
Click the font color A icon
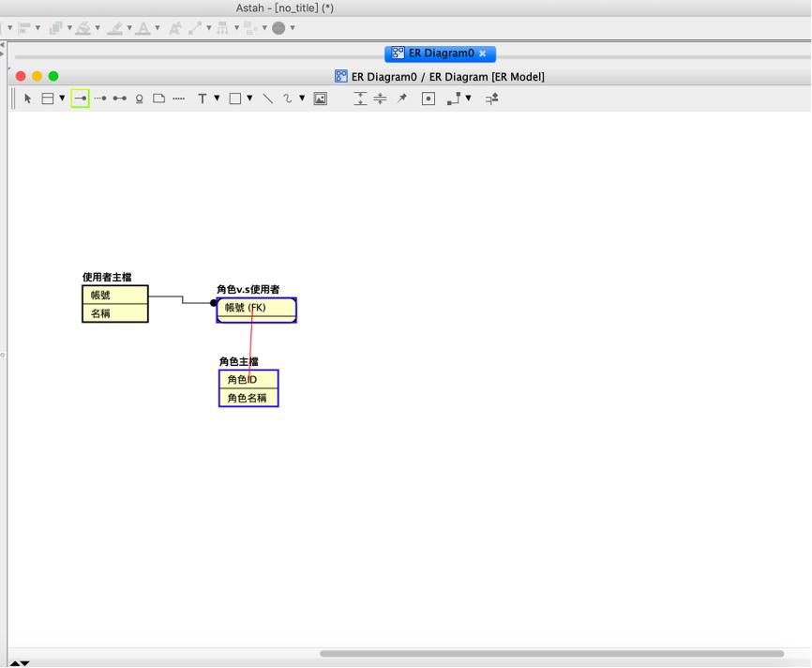(x=143, y=28)
